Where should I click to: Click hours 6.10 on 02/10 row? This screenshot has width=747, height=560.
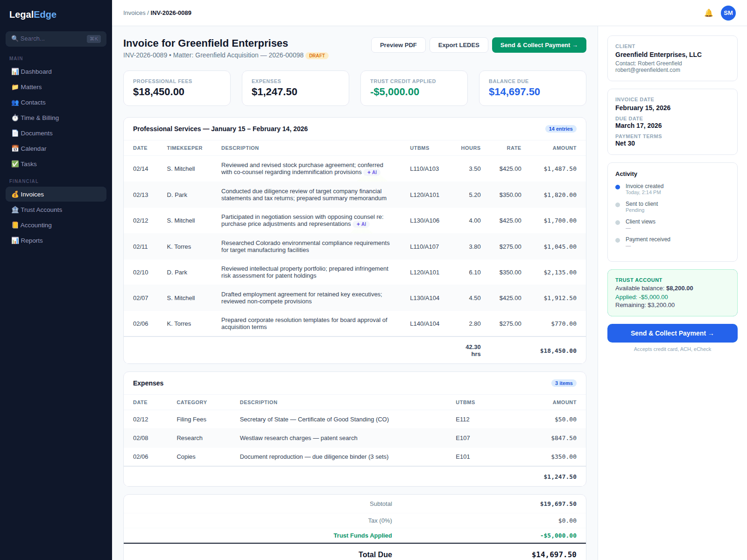[x=475, y=273]
